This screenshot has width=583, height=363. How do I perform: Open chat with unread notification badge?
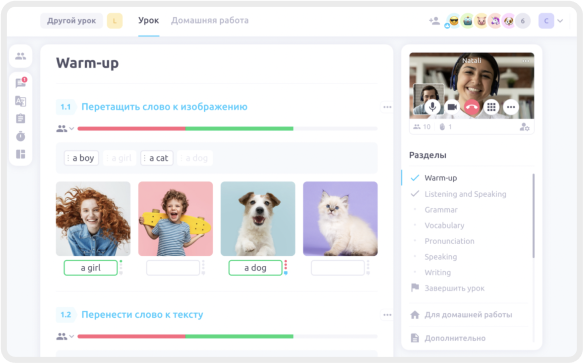point(21,82)
